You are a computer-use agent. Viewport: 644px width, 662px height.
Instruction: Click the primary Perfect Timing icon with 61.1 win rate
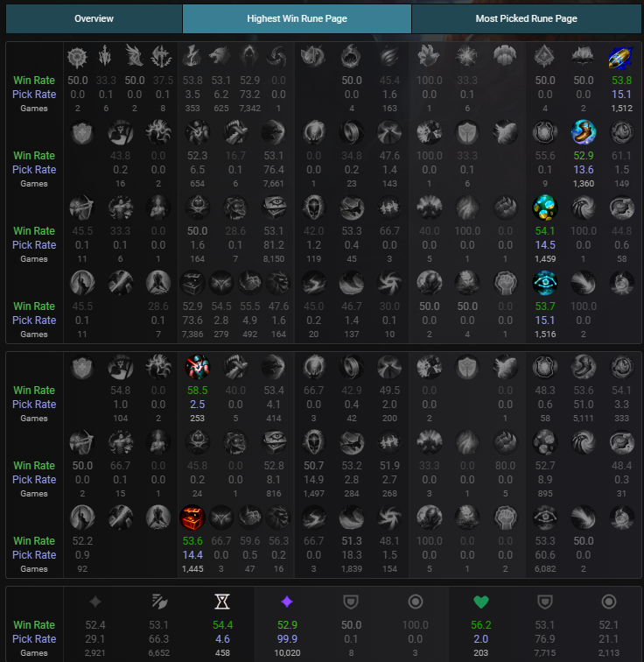click(621, 132)
